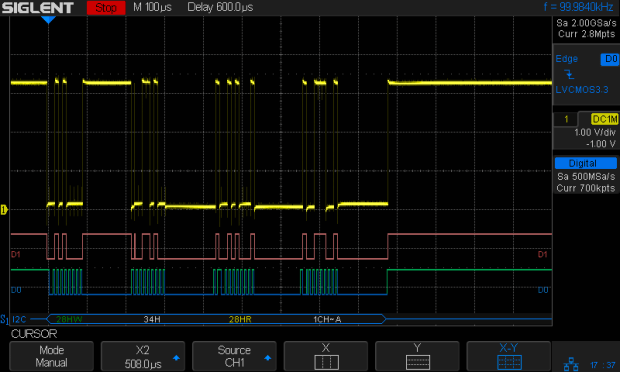Click the Curr 2.8Mpts memory depth text
Image resolution: width=620 pixels, height=372 pixels.
point(586,34)
